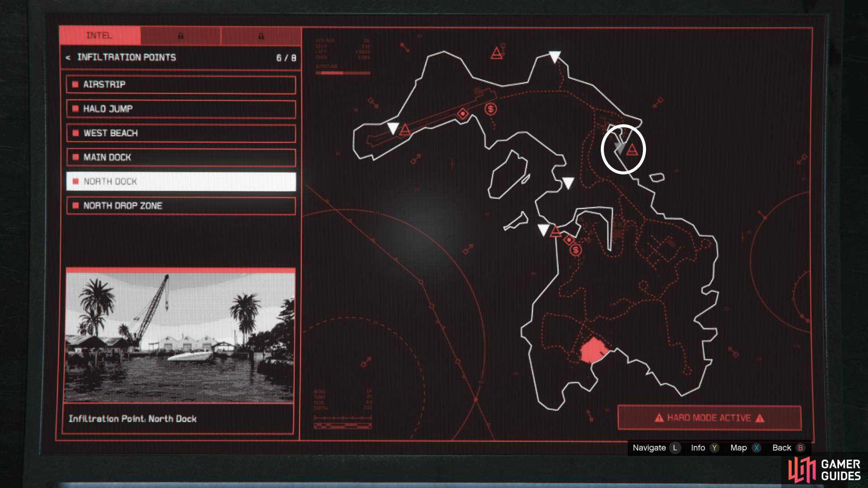Go back using the arrow before INFILTRATION POINTS
The width and height of the screenshot is (868, 488).
68,57
